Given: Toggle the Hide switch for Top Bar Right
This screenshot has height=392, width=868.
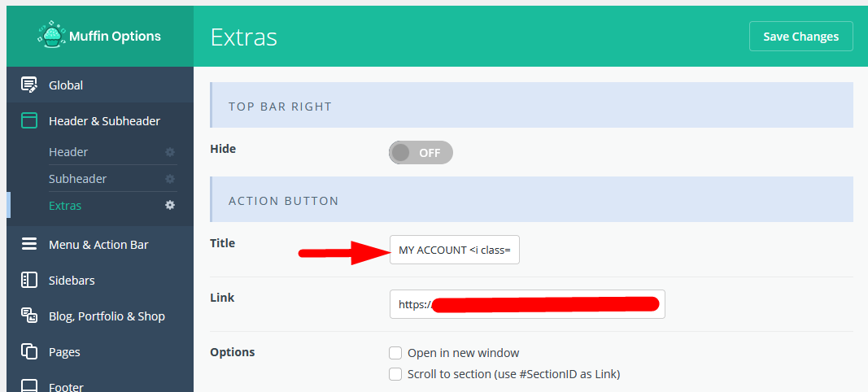Looking at the screenshot, I should coord(421,152).
